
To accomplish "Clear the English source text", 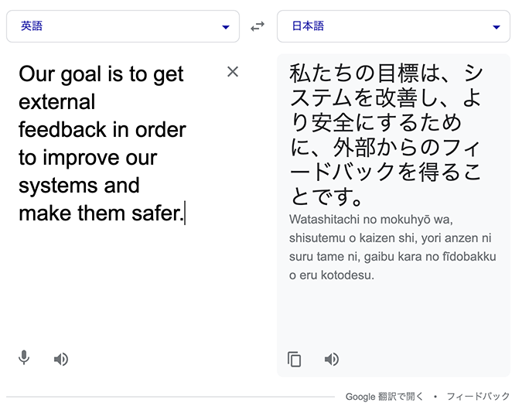I will [233, 71].
